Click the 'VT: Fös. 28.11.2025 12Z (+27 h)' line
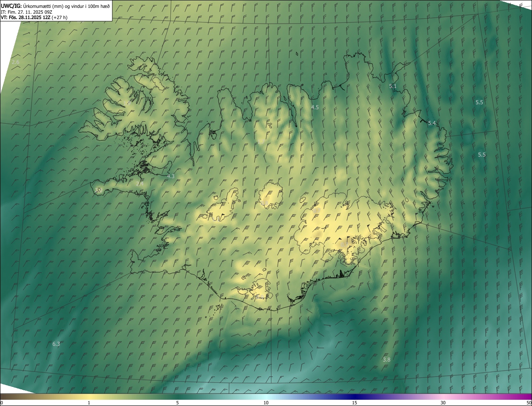Screen dimensions: 532x406 pos(34,17)
